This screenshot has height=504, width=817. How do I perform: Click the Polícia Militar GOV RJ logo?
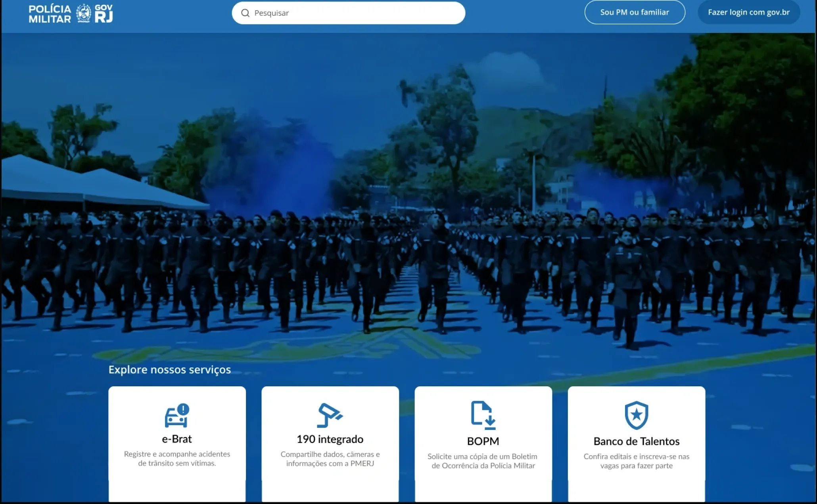click(x=71, y=13)
